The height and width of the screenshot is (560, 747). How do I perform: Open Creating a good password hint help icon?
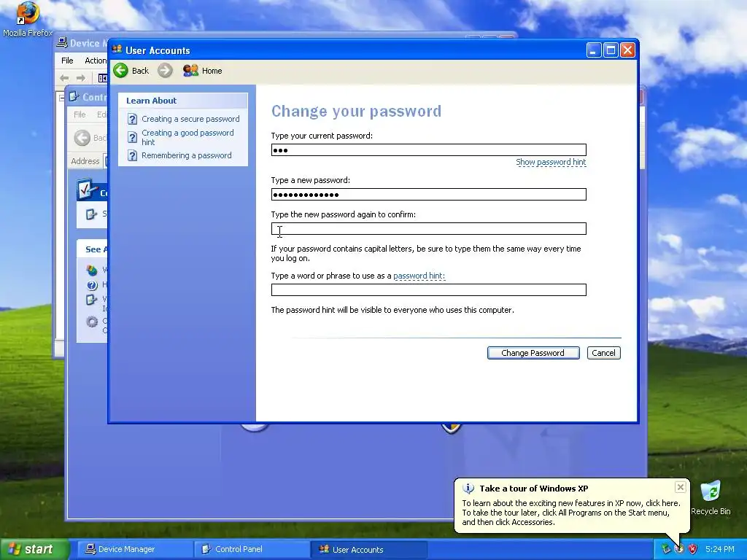(x=133, y=138)
